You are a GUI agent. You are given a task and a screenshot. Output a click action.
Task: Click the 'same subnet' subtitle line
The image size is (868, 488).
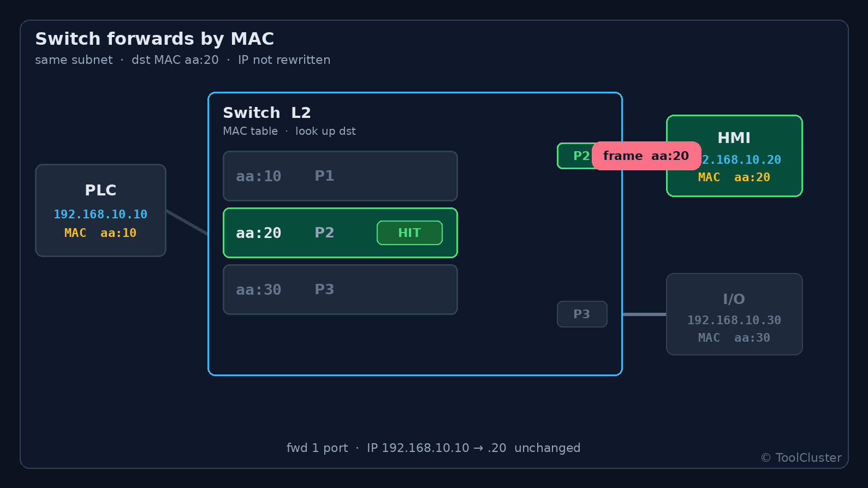pos(183,59)
